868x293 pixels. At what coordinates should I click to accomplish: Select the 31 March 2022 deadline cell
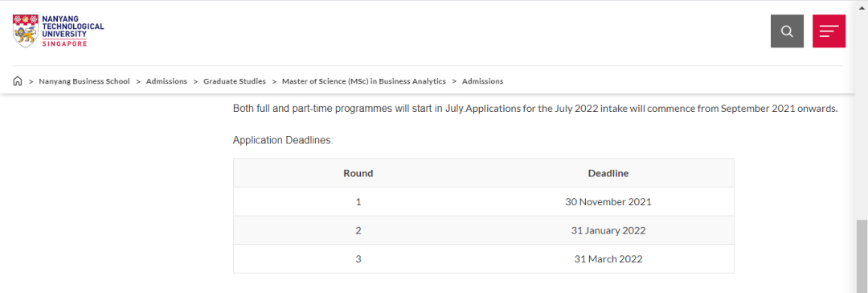[608, 258]
